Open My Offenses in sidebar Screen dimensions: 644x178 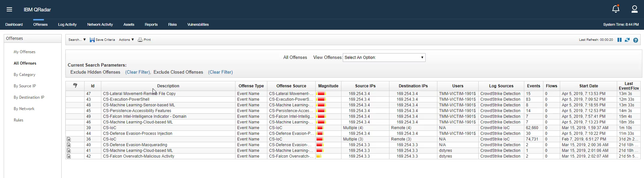coord(24,52)
